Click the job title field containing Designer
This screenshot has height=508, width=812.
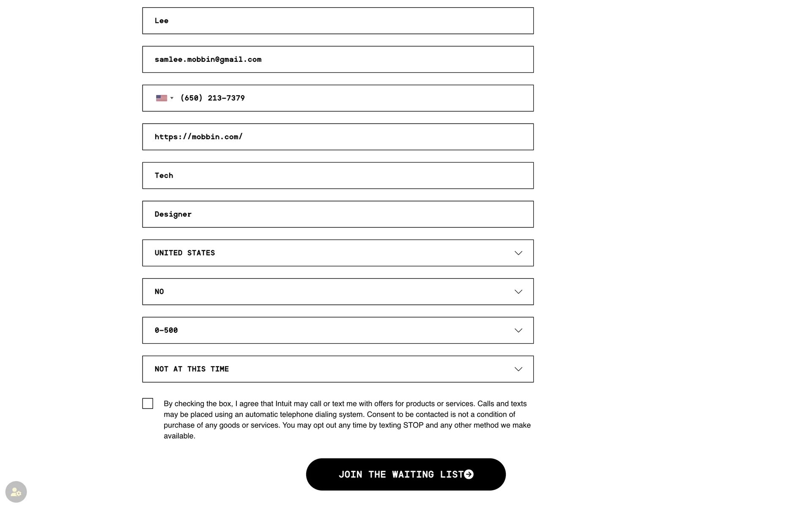click(x=337, y=214)
